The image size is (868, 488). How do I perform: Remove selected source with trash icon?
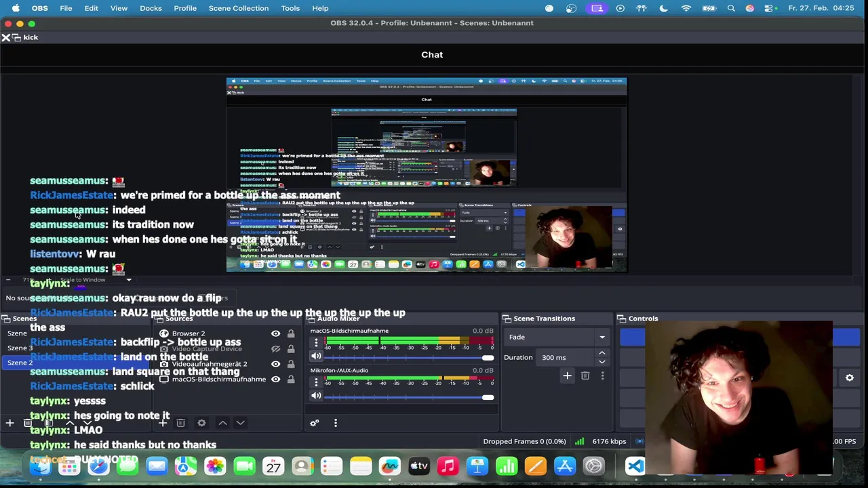click(x=181, y=423)
